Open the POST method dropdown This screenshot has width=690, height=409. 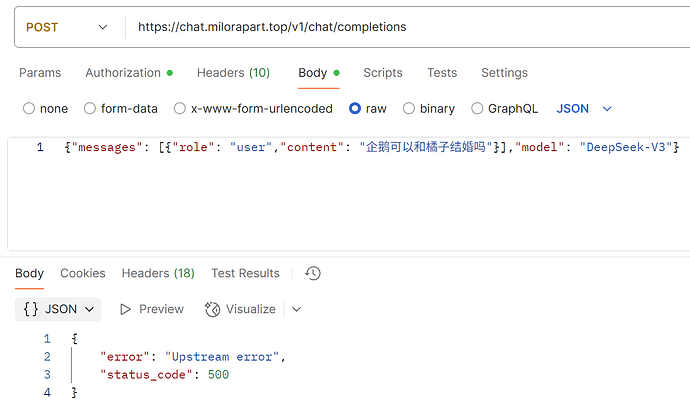[x=67, y=27]
